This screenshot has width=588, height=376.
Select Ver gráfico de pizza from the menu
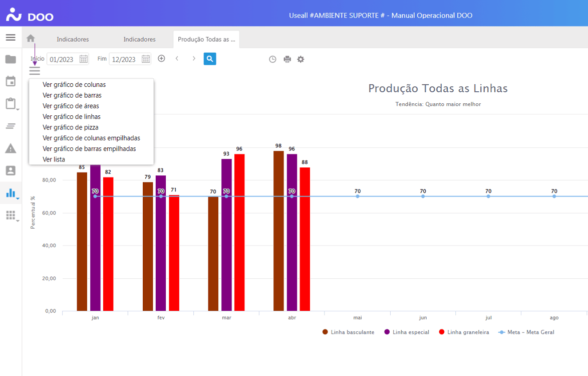[x=70, y=127]
